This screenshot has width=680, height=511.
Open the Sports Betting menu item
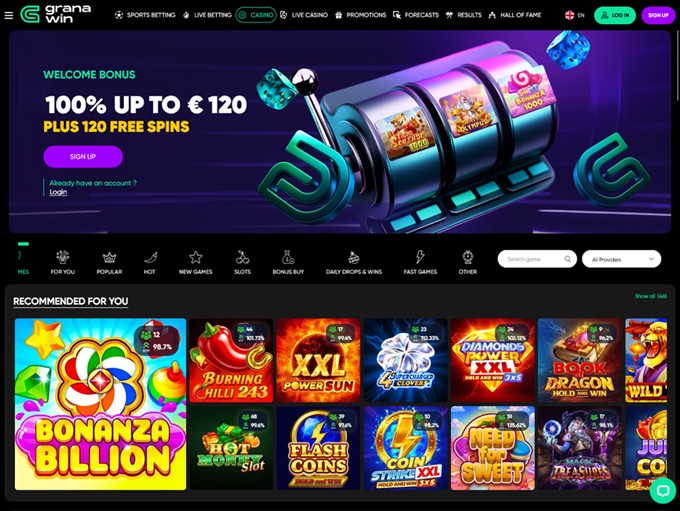(x=145, y=15)
